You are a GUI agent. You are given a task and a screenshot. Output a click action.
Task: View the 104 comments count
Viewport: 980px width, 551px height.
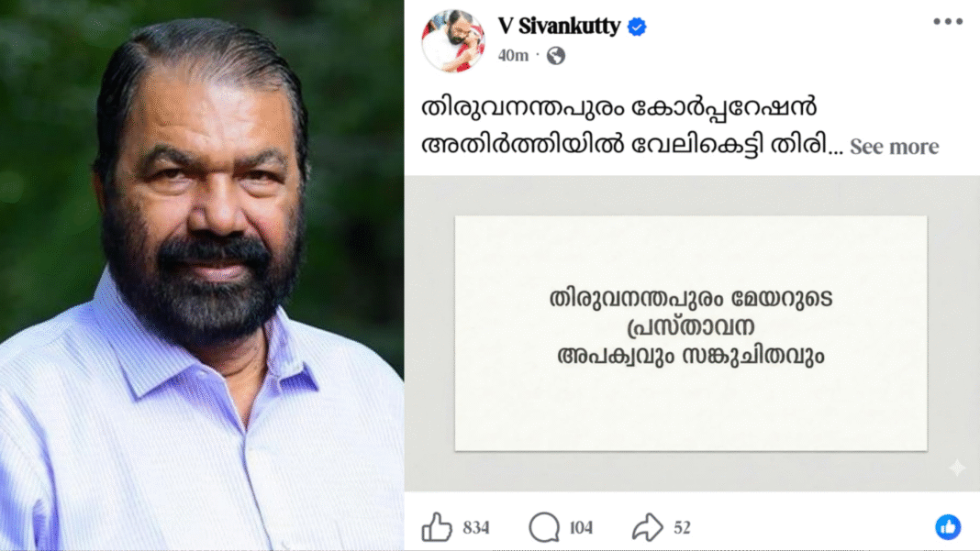(581, 528)
